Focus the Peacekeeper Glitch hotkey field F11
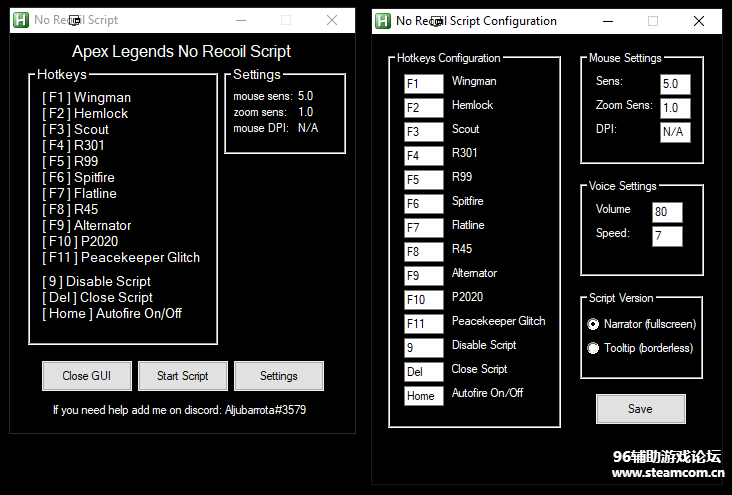The image size is (732, 495). coord(424,324)
